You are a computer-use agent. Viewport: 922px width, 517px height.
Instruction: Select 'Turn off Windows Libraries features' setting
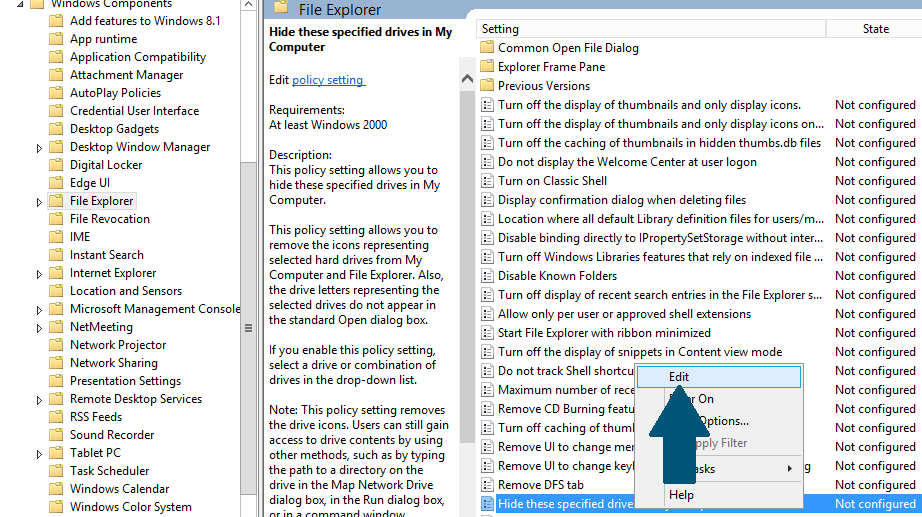pos(660,257)
